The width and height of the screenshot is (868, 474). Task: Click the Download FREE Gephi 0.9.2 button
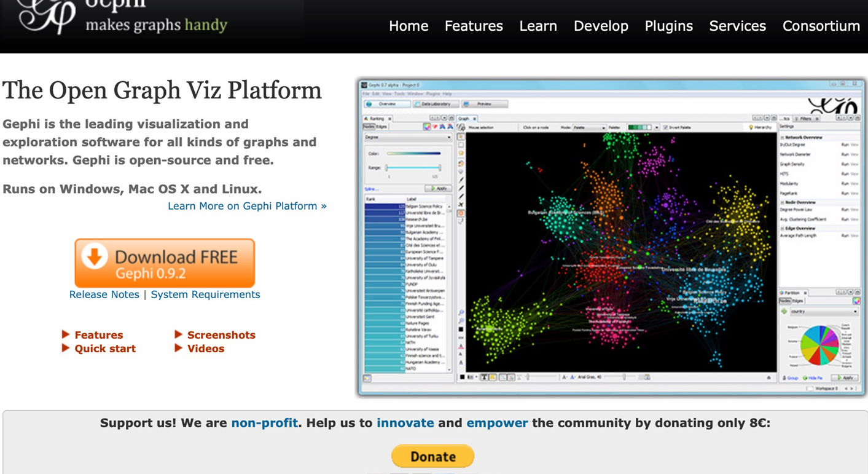pyautogui.click(x=165, y=263)
